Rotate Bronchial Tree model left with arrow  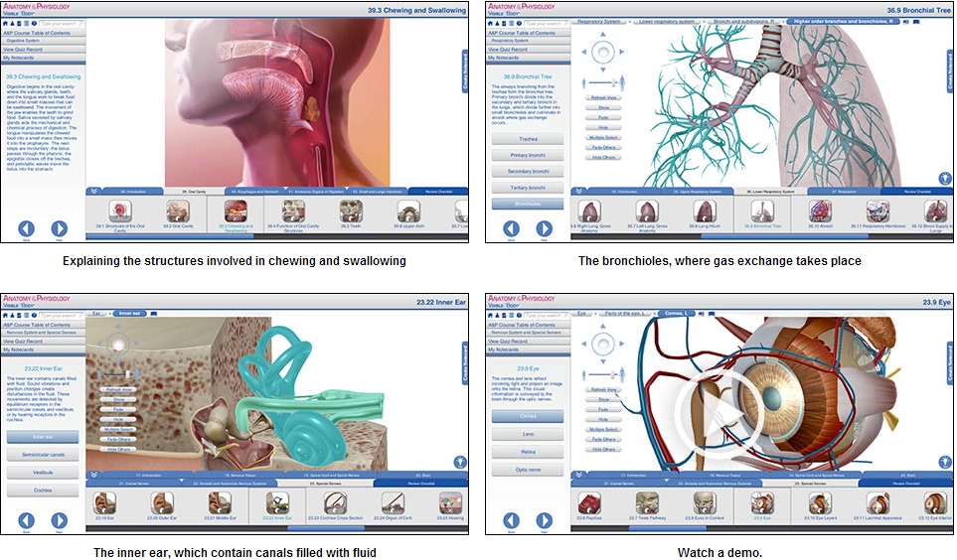click(584, 52)
